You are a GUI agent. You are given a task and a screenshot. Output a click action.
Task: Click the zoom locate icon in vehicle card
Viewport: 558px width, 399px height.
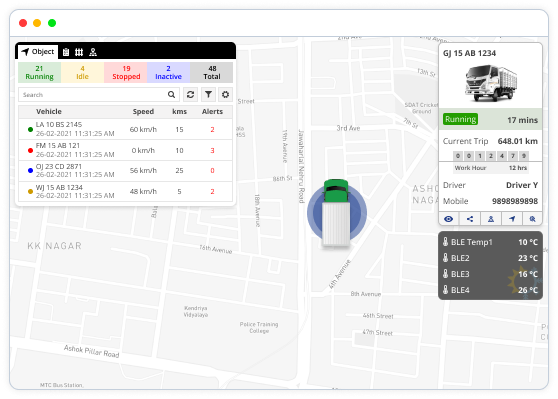pos(532,219)
